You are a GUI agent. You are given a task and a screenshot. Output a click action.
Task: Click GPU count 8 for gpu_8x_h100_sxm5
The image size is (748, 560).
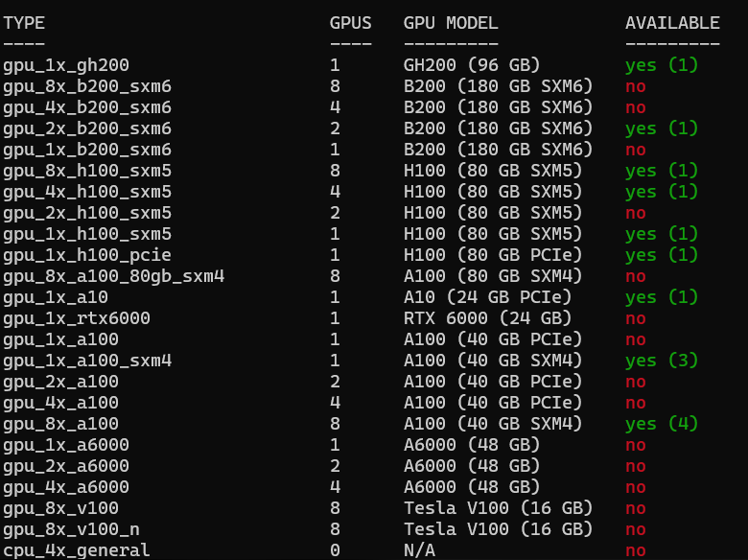[335, 171]
